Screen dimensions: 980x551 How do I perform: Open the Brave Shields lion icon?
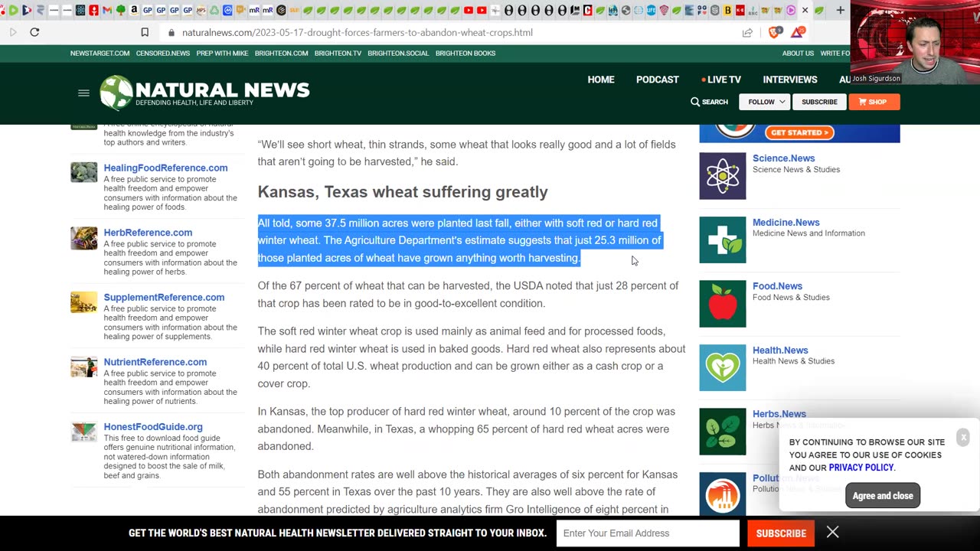click(774, 32)
